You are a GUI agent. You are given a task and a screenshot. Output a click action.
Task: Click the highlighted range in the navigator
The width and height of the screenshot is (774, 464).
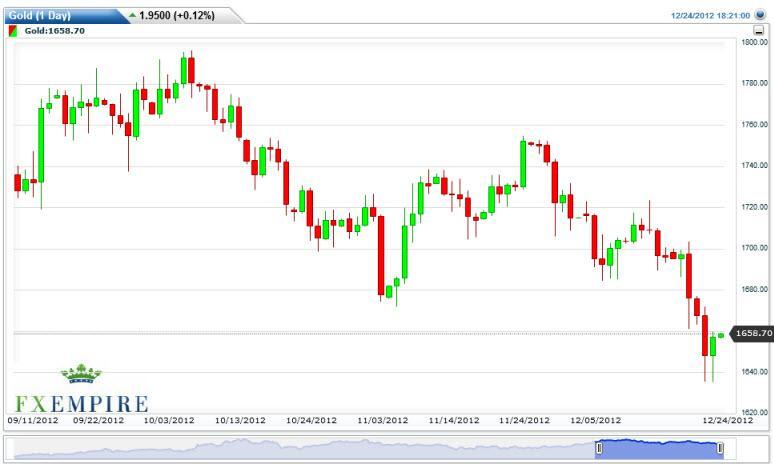(659, 449)
